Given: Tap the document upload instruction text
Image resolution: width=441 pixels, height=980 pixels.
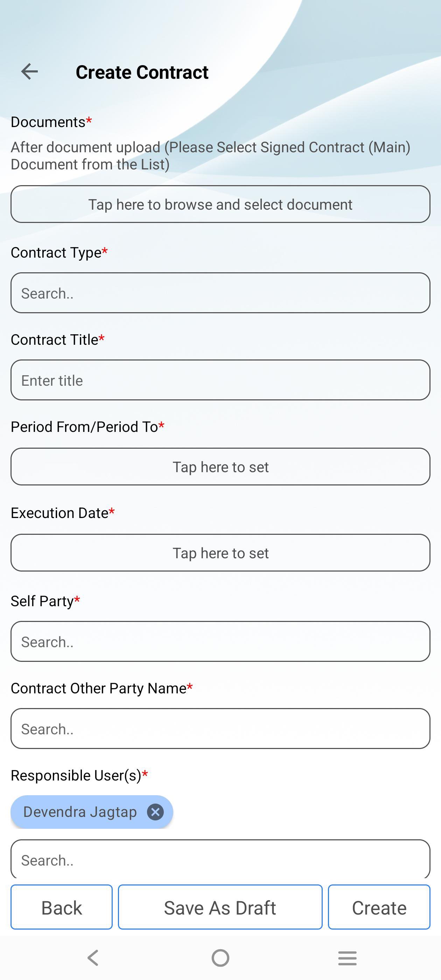Looking at the screenshot, I should 210,156.
